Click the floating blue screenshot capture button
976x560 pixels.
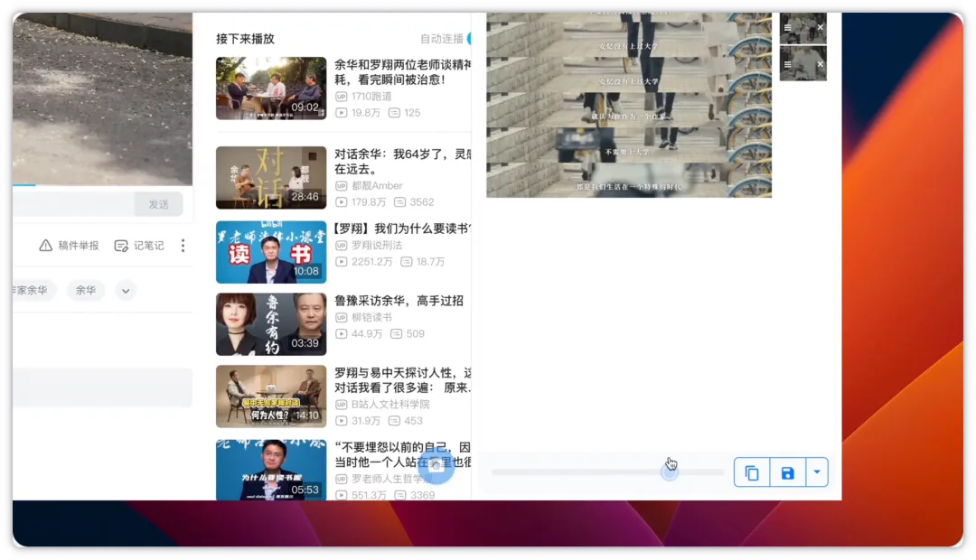pos(436,466)
